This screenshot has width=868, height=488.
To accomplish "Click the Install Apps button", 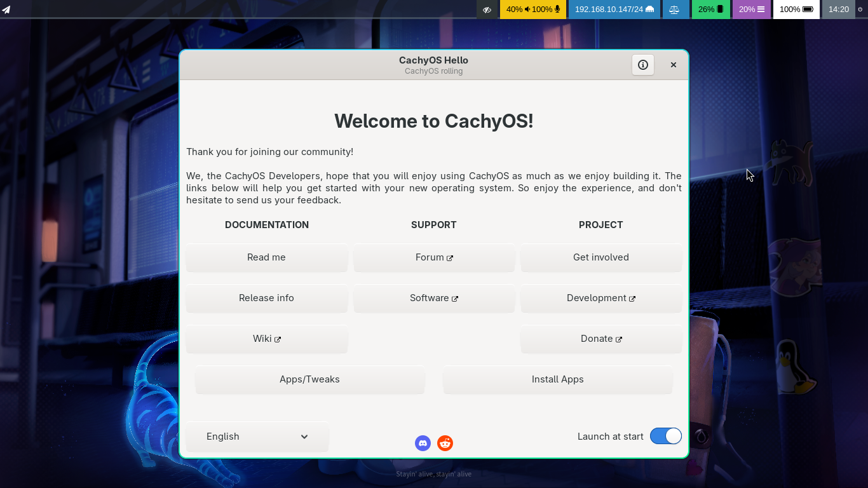I will [x=558, y=379].
